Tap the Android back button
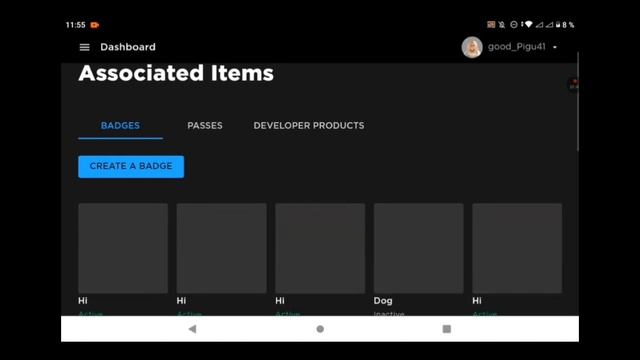 [x=192, y=329]
